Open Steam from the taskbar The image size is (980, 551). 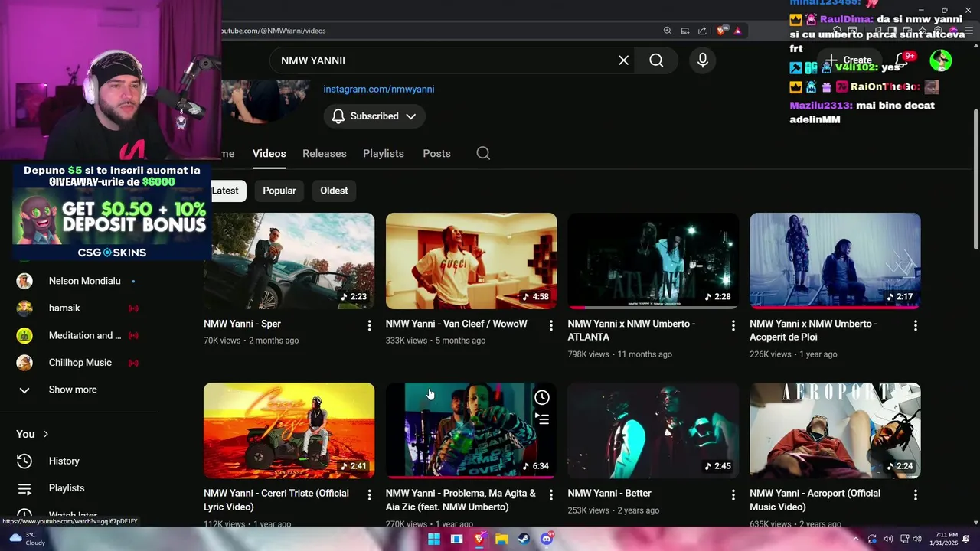pos(524,539)
